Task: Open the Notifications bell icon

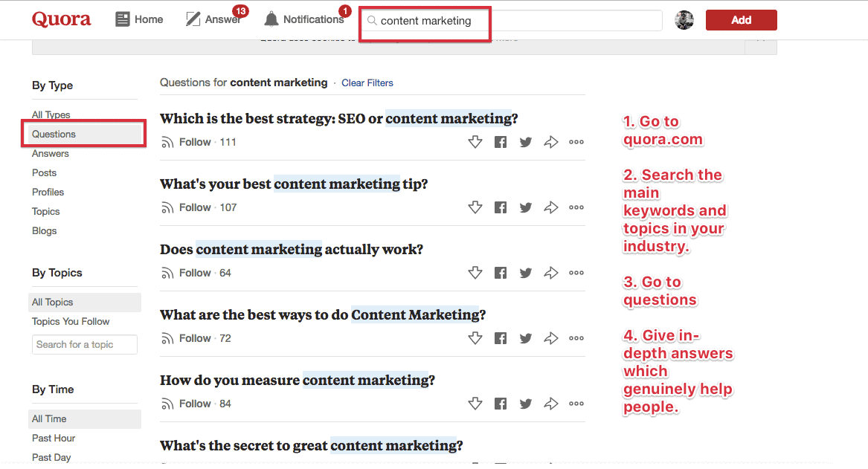Action: point(271,19)
